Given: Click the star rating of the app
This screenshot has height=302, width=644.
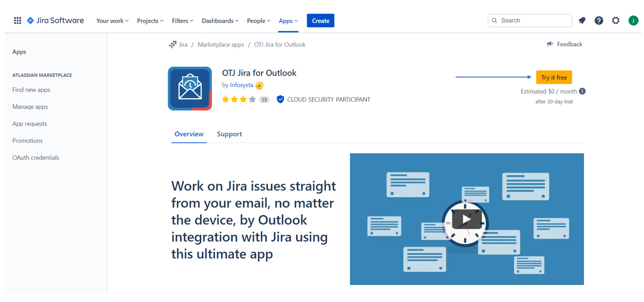Looking at the screenshot, I should tap(239, 99).
